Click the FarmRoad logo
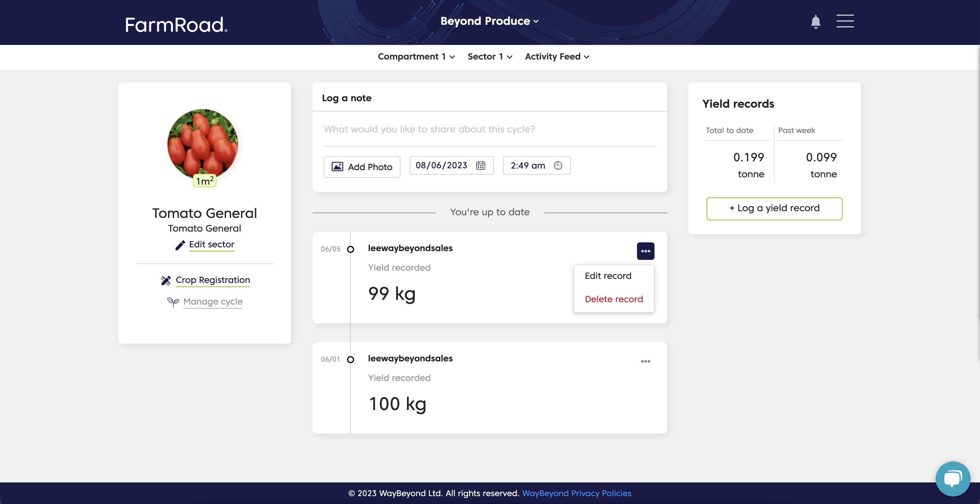 pos(176,25)
